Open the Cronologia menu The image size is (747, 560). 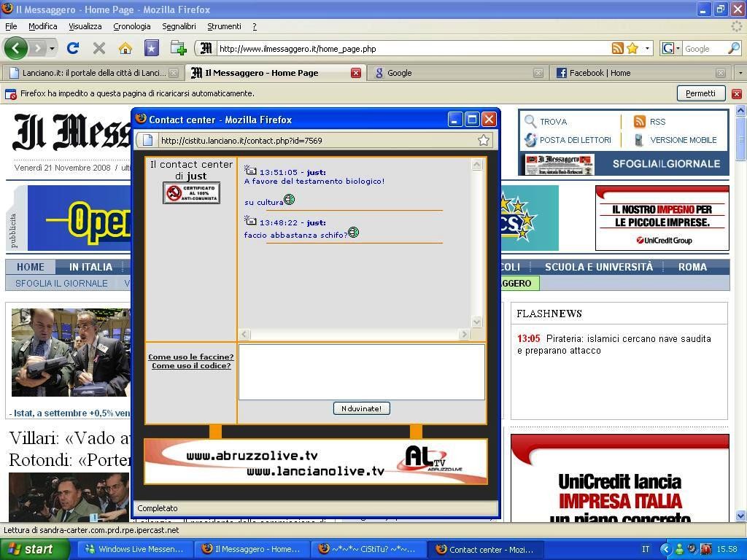coord(132,27)
